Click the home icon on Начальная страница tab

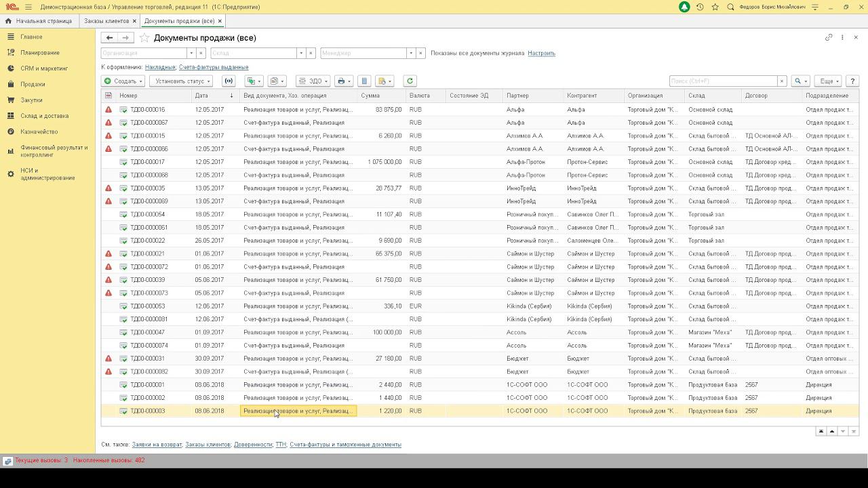(x=8, y=21)
